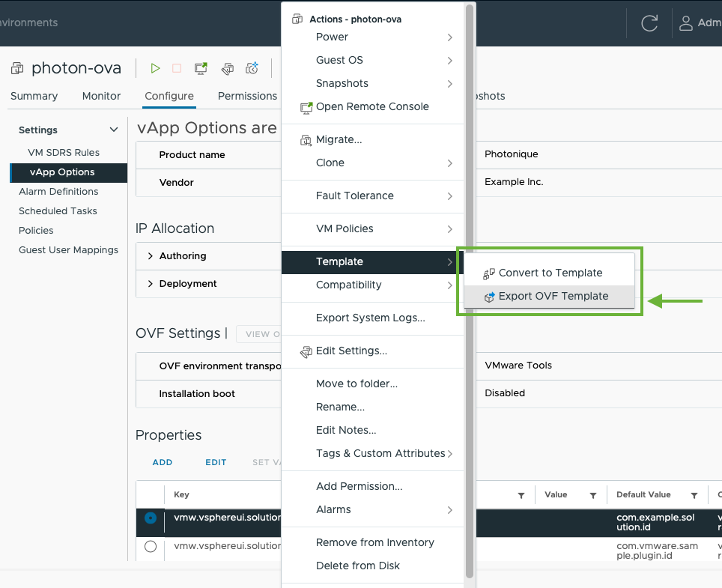Click the com.example.solution.id default value cell

point(655,523)
